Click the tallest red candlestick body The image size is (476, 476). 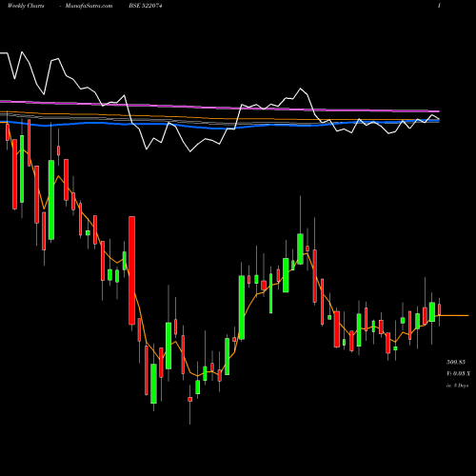pyautogui.click(x=131, y=270)
